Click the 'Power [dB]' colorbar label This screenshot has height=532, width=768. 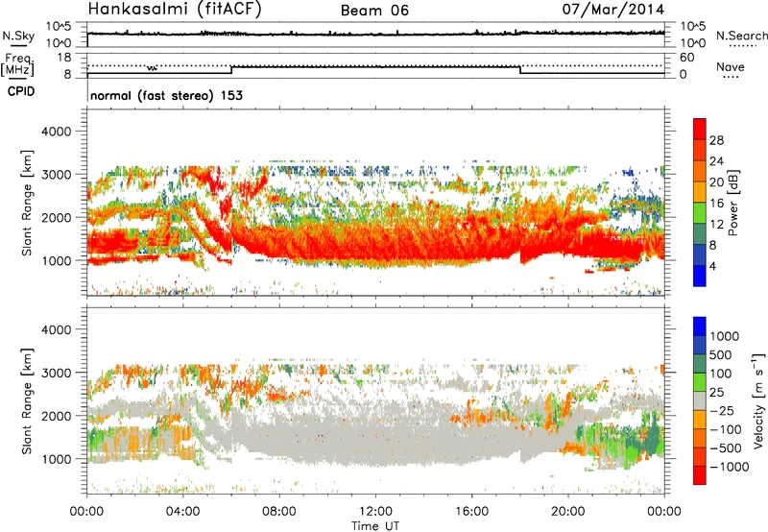point(732,203)
